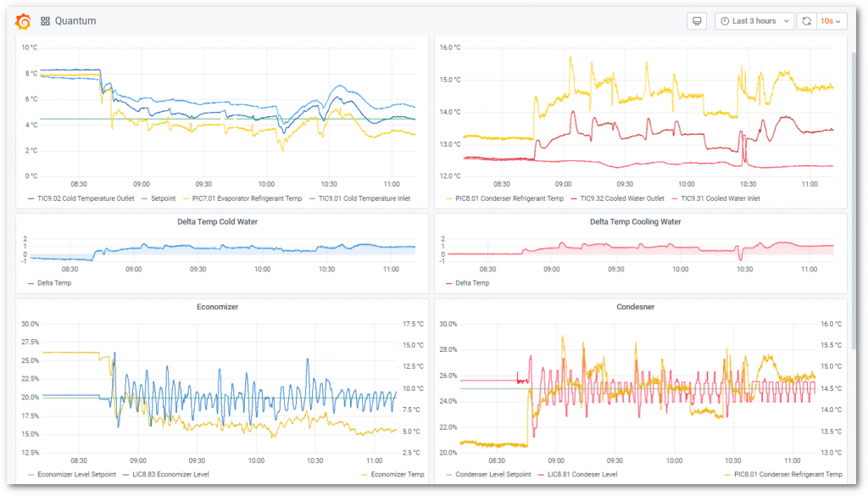Click the Quantum dashboard title
Screen dimensions: 868x496
pyautogui.click(x=75, y=21)
